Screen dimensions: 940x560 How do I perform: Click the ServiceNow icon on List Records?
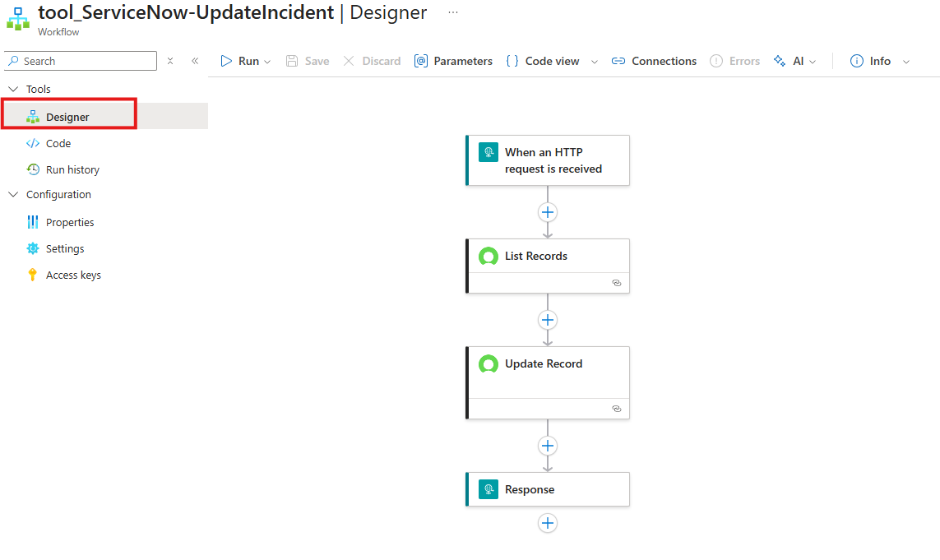pyautogui.click(x=489, y=256)
